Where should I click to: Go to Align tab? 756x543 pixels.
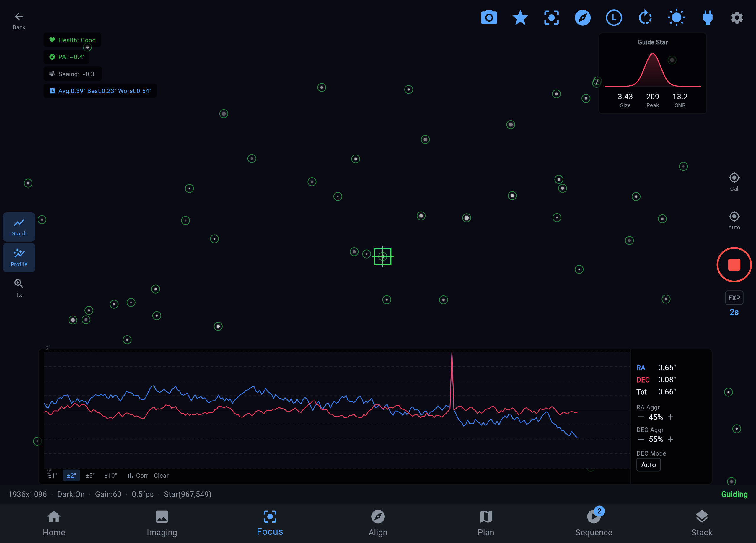[x=378, y=523]
